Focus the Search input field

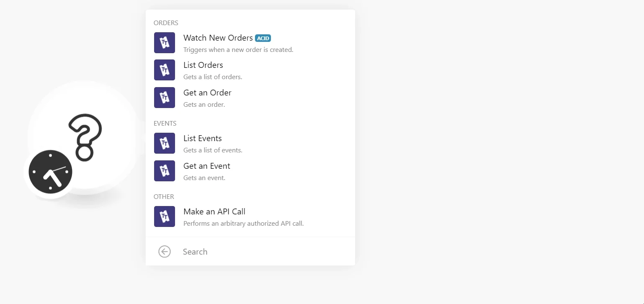tap(264, 252)
